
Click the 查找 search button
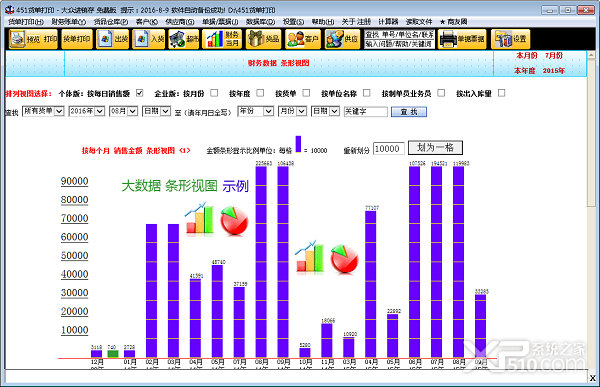click(x=409, y=112)
